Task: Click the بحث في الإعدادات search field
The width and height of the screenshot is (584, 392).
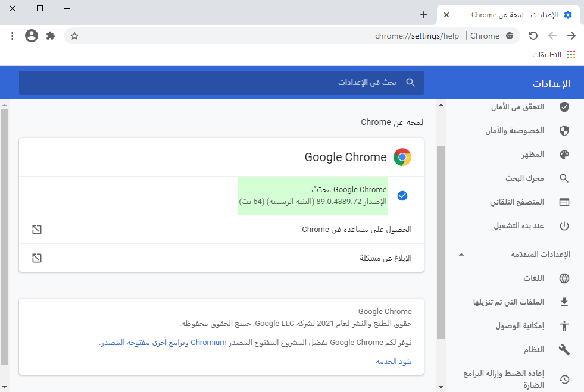Action: click(x=221, y=83)
